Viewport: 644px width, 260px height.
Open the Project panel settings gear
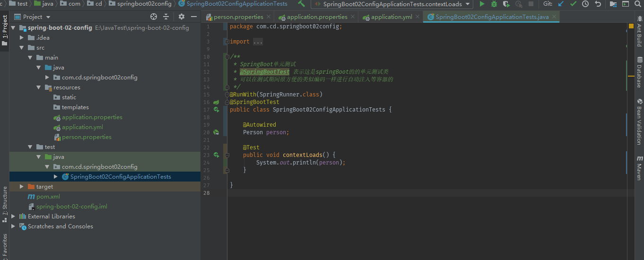(182, 17)
